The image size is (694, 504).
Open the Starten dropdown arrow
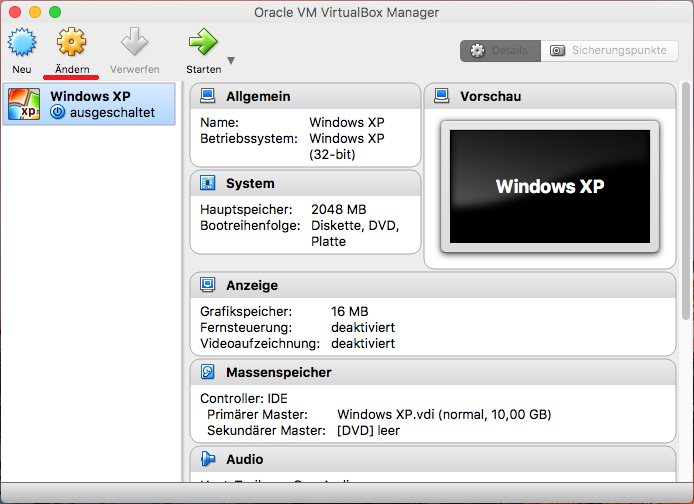[x=231, y=61]
